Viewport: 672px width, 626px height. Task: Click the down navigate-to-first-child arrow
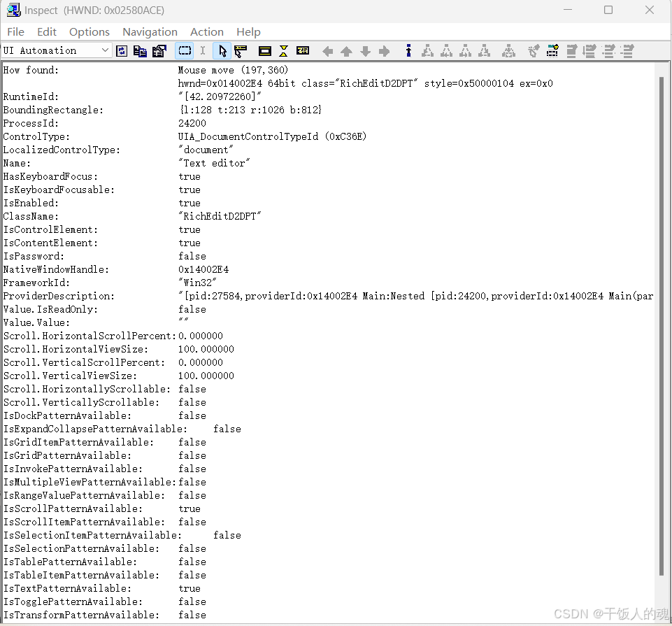(x=366, y=50)
